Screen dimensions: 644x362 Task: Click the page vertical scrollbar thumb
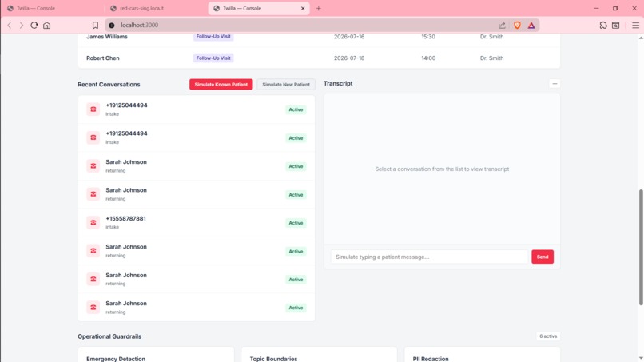[641, 247]
